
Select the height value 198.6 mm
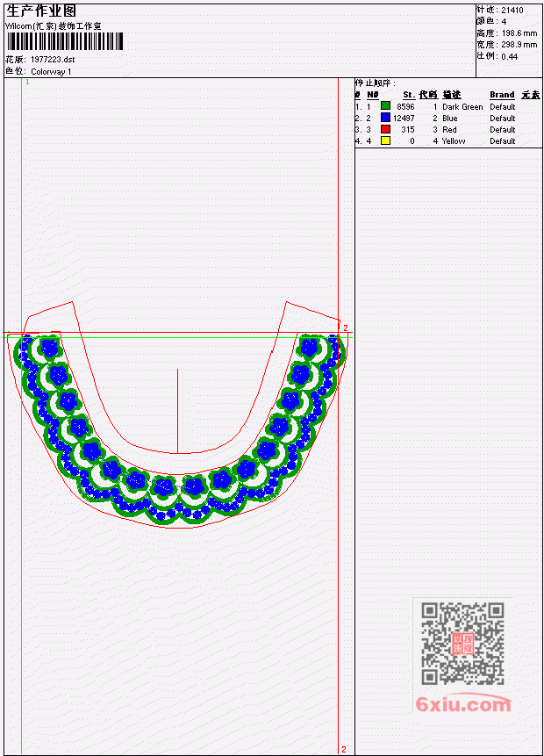tap(519, 33)
